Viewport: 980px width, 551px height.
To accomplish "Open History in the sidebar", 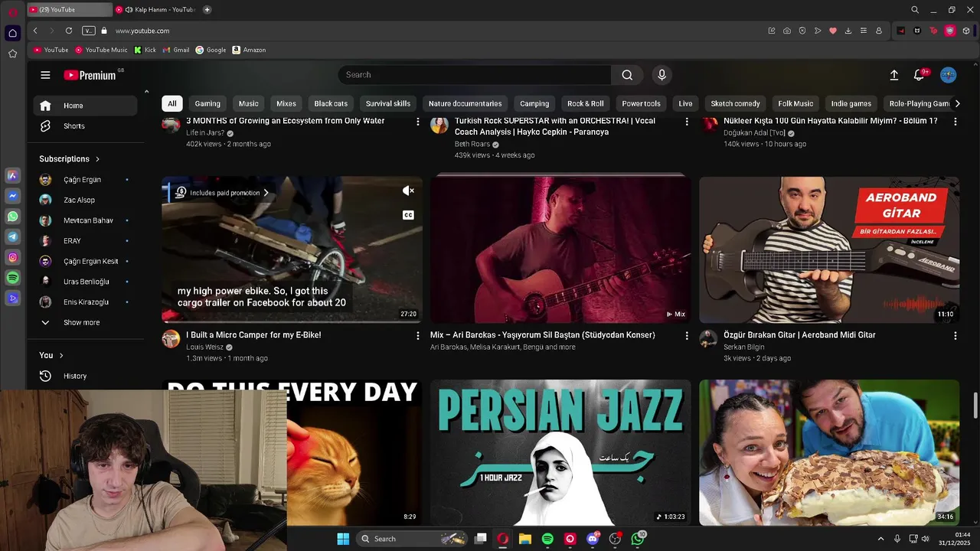I will [85, 376].
